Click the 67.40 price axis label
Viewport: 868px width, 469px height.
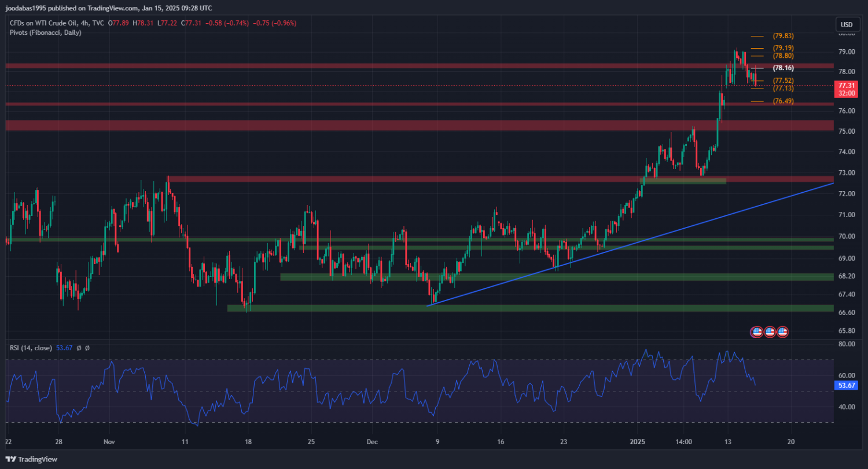tap(847, 294)
